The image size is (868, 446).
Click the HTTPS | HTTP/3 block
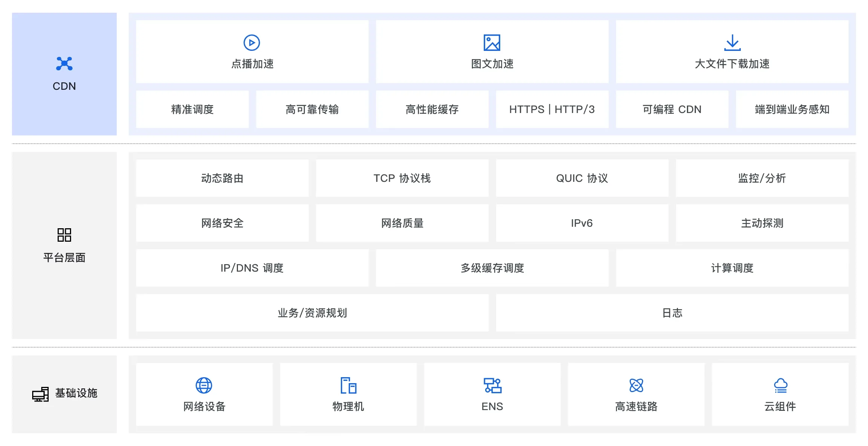click(x=552, y=109)
